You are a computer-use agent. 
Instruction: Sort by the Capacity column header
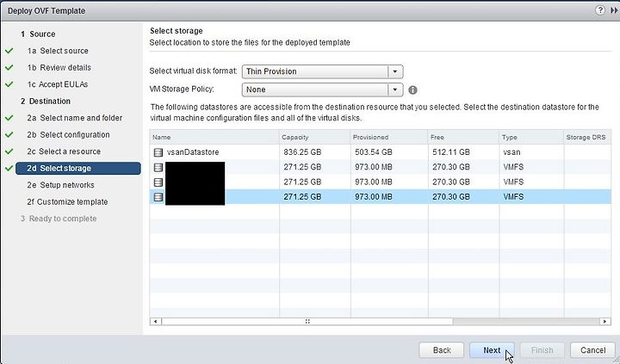[315, 137]
